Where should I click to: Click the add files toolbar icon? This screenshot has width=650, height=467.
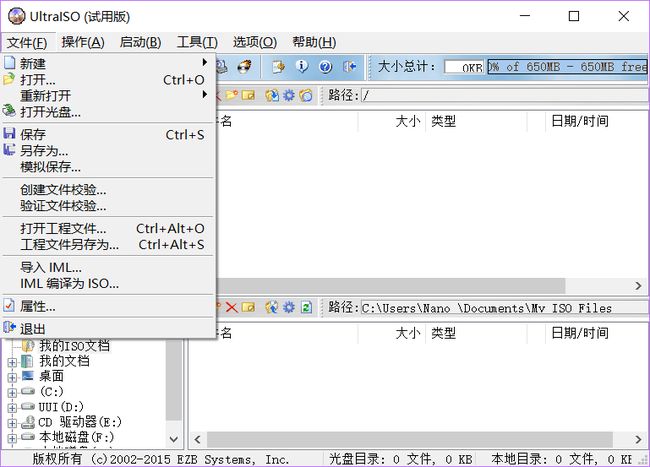(279, 66)
